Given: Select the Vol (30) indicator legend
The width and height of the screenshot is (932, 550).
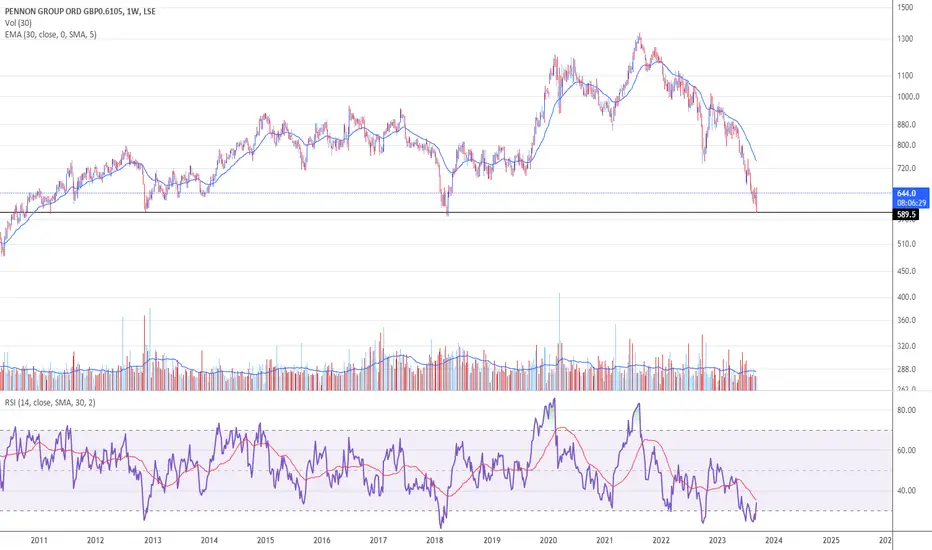Looking at the screenshot, I should point(18,23).
